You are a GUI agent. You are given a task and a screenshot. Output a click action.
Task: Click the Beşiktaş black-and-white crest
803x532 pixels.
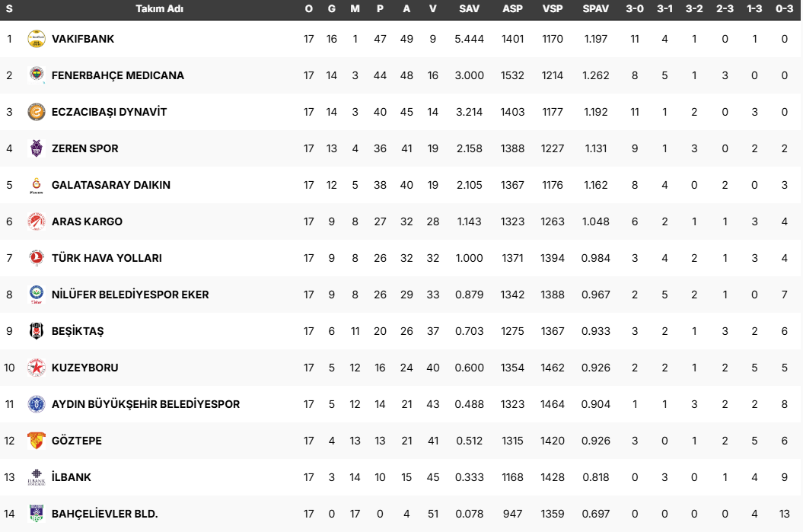click(x=37, y=331)
